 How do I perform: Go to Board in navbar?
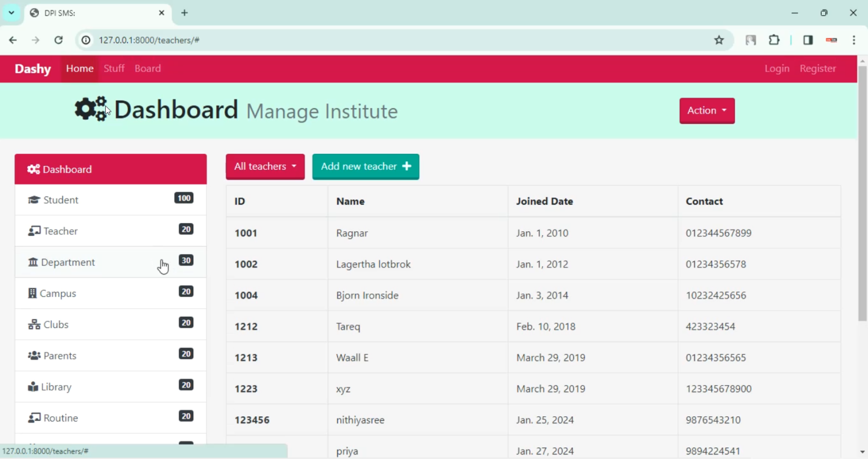tap(148, 68)
